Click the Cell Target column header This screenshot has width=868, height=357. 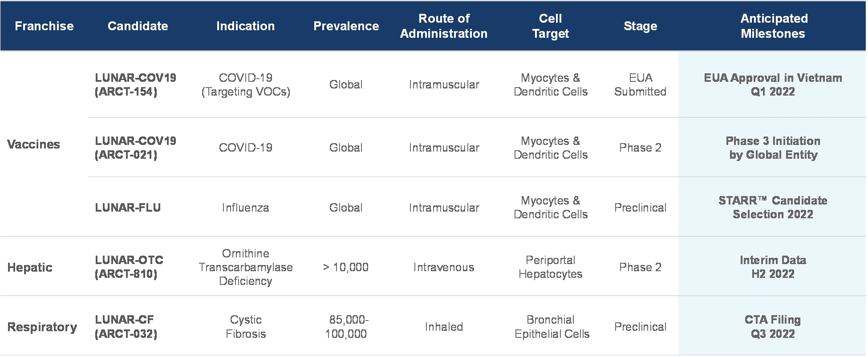tap(550, 26)
